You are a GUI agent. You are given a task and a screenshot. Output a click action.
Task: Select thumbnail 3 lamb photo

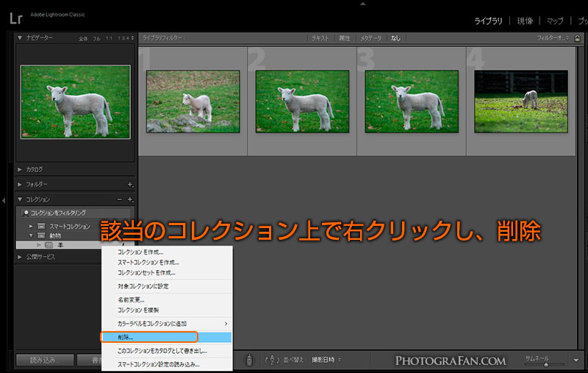(x=412, y=102)
